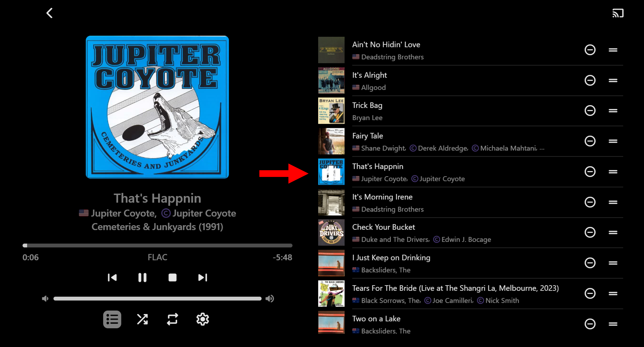Open player settings gear
644x347 pixels.
click(x=203, y=319)
